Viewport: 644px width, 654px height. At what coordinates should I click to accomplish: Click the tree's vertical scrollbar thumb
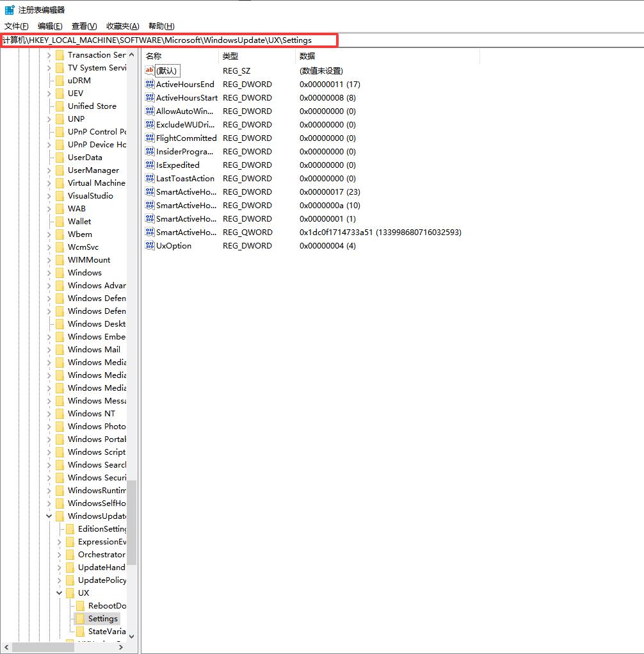point(131,522)
